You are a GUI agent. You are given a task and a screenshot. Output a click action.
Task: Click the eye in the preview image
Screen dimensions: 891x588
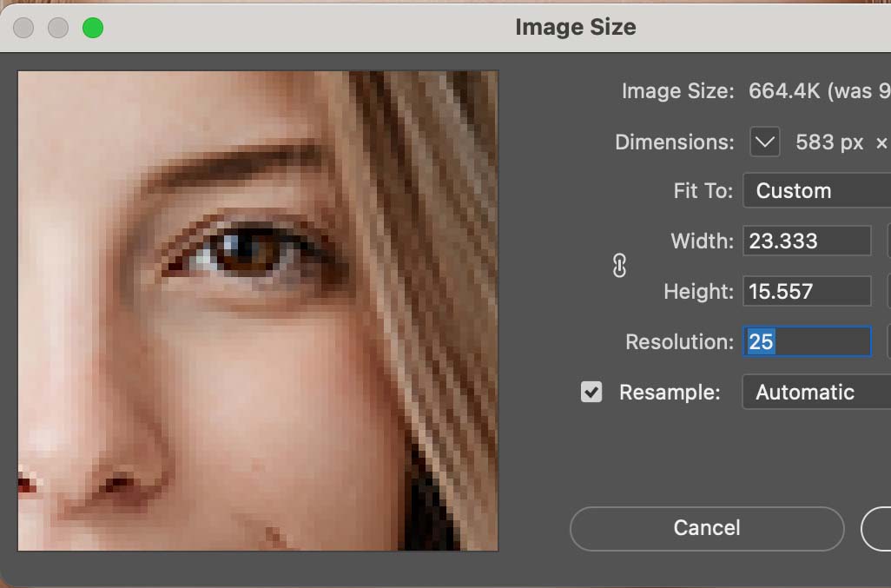point(247,251)
